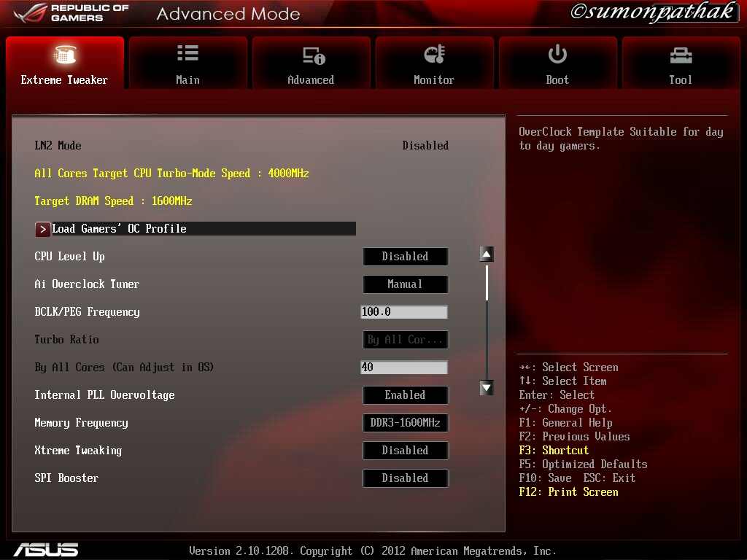Screen dimensions: 747x560
Task: Open the SPI Booster option dropdown
Action: click(x=405, y=478)
